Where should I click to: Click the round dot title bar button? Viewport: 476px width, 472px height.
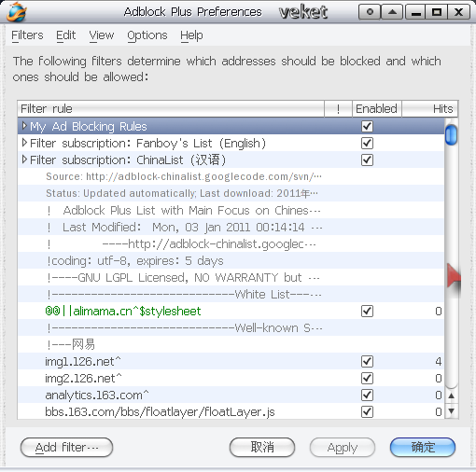[370, 12]
